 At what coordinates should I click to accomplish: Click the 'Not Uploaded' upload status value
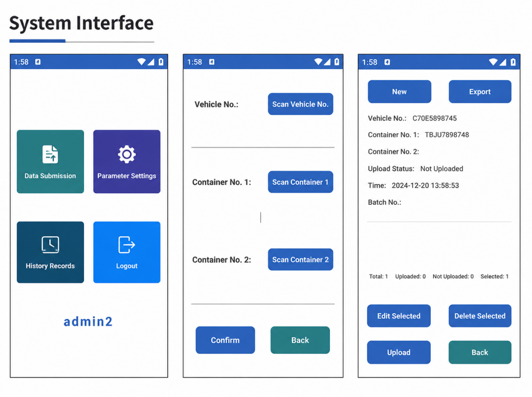tap(442, 169)
